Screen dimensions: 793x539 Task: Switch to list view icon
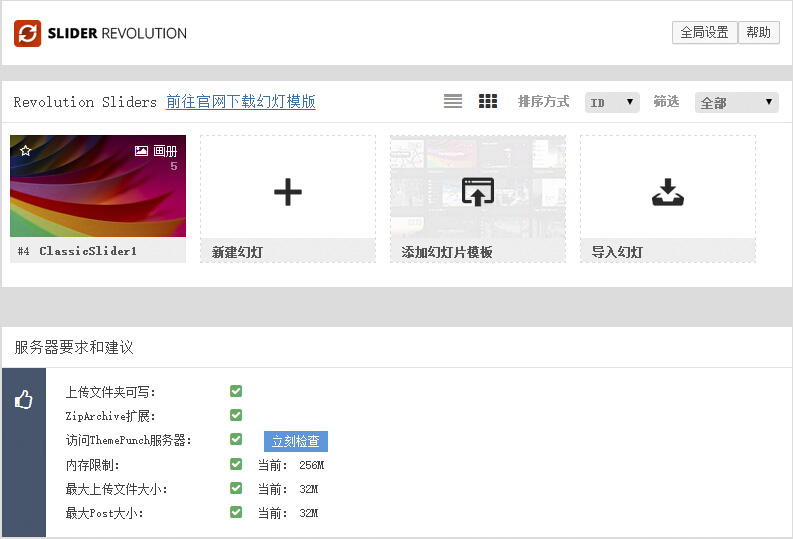(x=453, y=101)
